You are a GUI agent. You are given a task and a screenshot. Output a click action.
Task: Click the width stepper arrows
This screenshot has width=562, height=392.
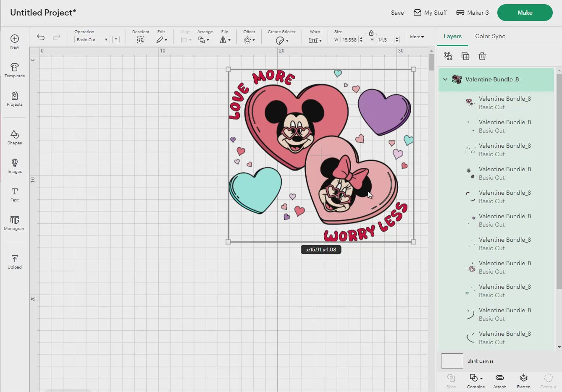361,40
